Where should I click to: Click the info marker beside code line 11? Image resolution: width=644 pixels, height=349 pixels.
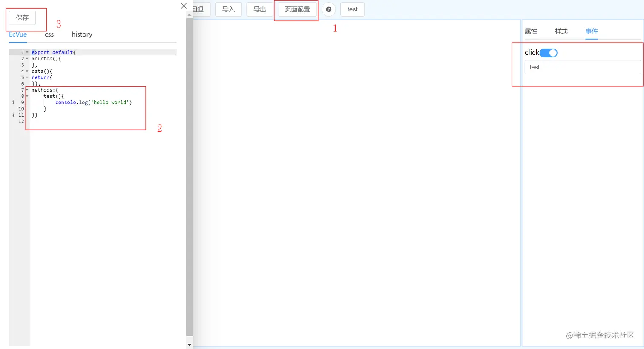tap(13, 115)
